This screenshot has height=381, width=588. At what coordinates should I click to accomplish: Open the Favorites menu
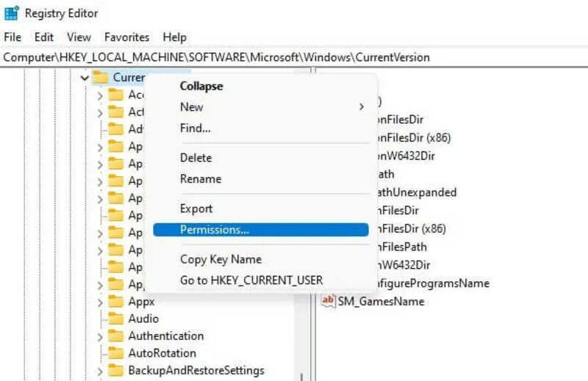[126, 37]
